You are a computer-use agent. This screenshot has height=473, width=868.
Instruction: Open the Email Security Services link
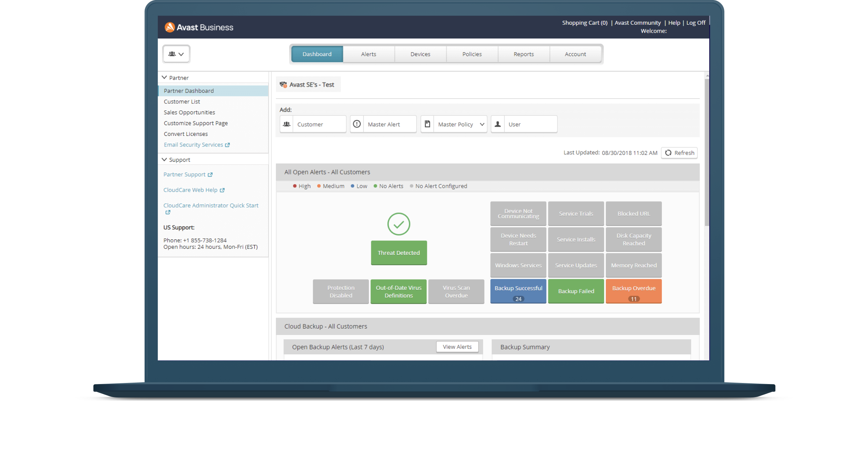tap(193, 145)
